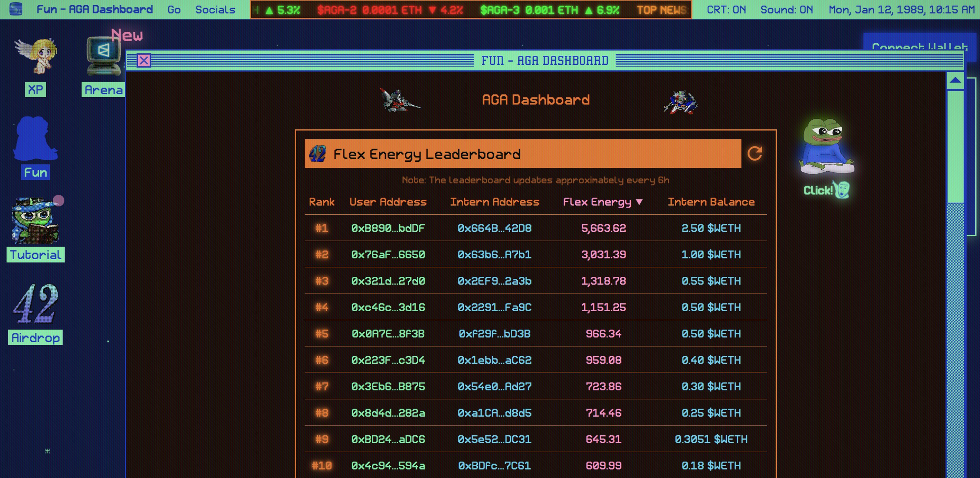Open the Socials menu
This screenshot has width=980, height=478.
click(215, 9)
